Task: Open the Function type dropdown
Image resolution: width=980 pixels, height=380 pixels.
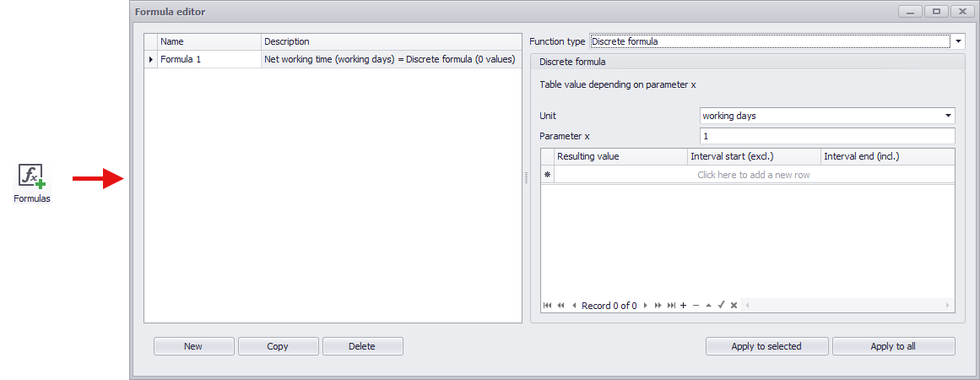Action: click(958, 41)
